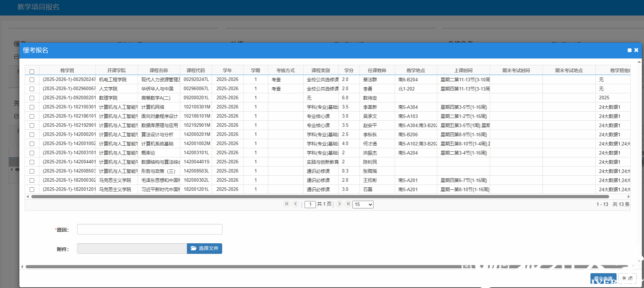Click the 选择文件 button
This screenshot has width=644, height=288.
click(x=204, y=249)
